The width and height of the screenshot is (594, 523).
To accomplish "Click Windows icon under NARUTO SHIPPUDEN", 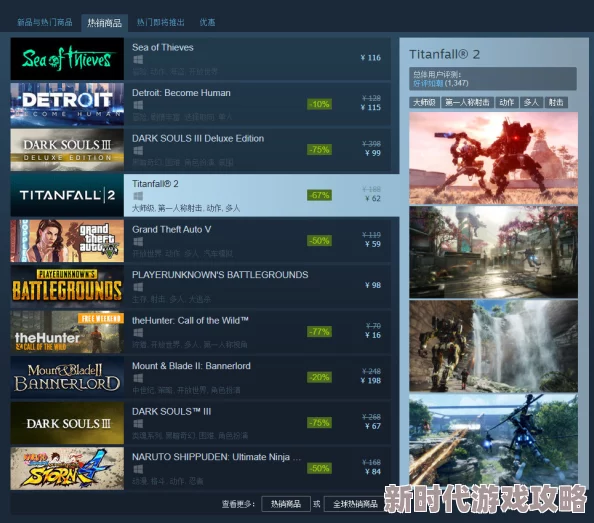I will pyautogui.click(x=138, y=469).
